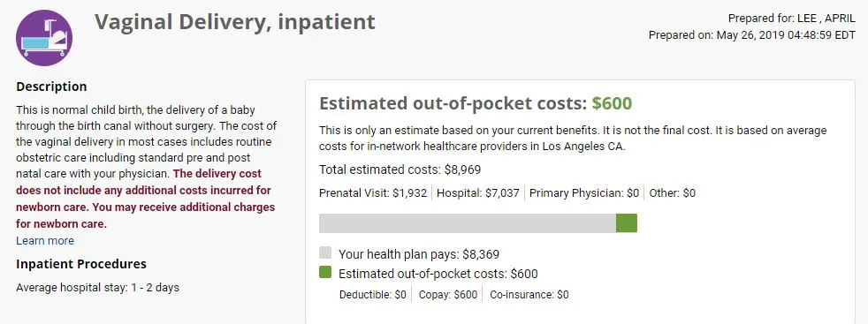Click the green $600 estimated cost amount

click(x=612, y=104)
